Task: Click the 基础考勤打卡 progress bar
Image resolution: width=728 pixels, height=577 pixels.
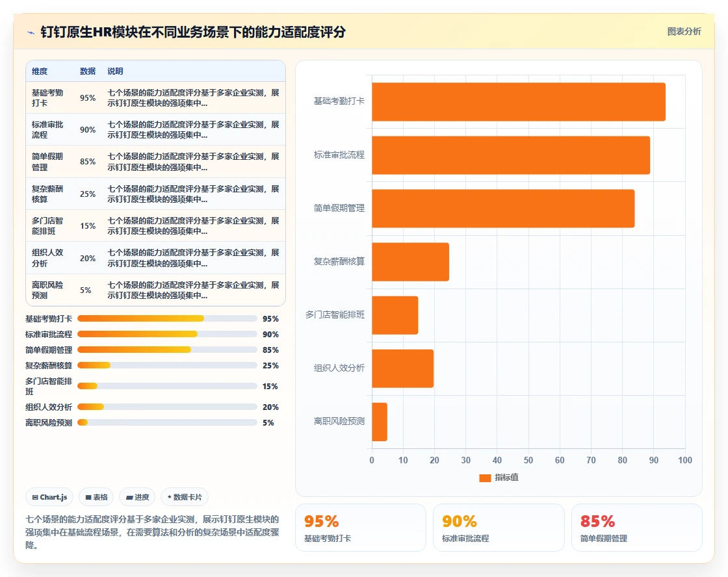Action: pyautogui.click(x=167, y=318)
